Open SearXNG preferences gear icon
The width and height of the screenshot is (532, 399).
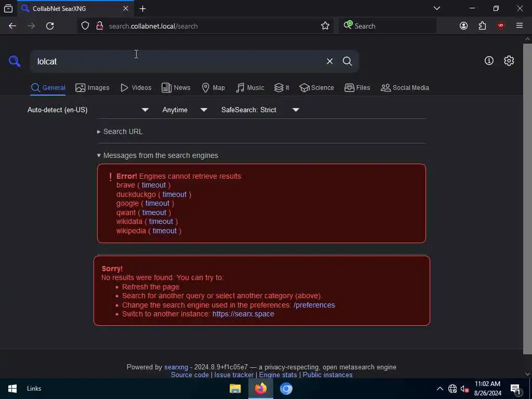(509, 61)
